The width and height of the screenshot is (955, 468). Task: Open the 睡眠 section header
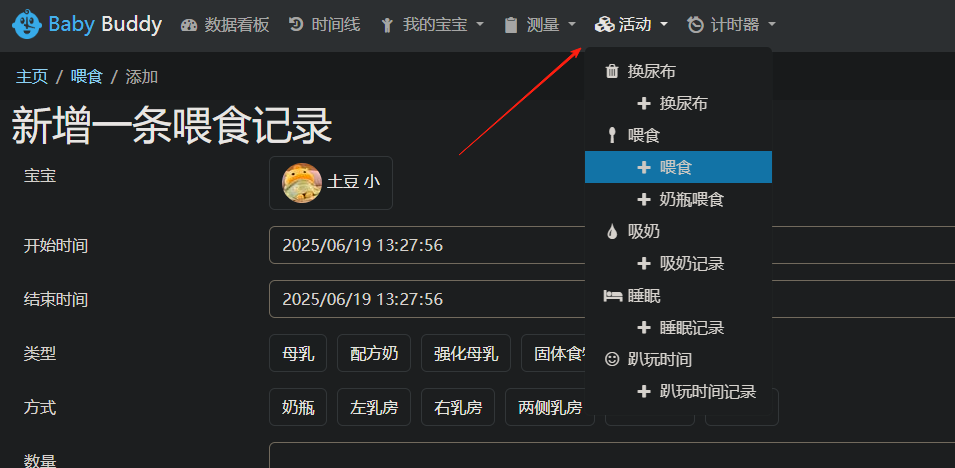coord(678,296)
